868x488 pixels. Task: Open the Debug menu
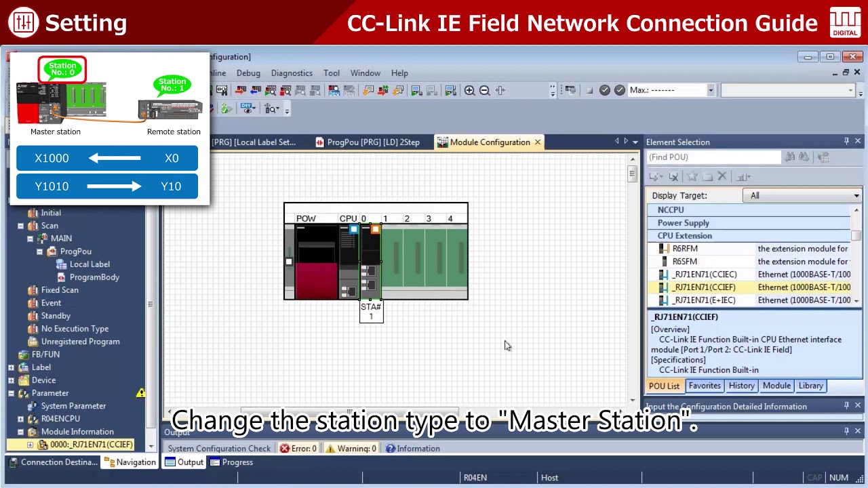coord(248,73)
